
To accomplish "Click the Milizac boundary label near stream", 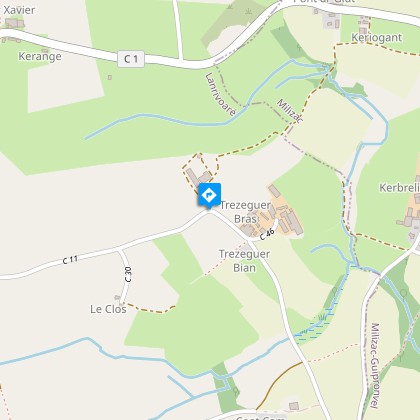I will (x=290, y=111).
